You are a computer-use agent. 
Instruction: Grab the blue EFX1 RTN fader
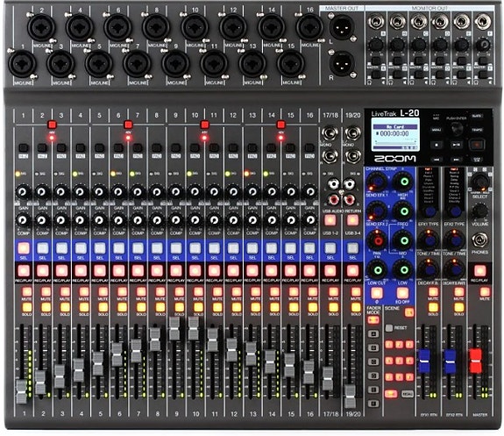tap(424, 361)
